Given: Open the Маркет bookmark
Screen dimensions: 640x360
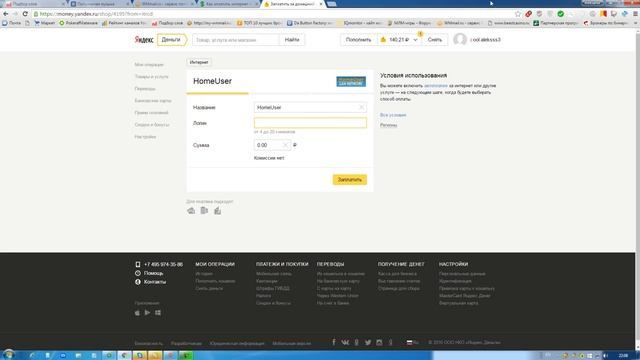Looking at the screenshot, I should 44,23.
